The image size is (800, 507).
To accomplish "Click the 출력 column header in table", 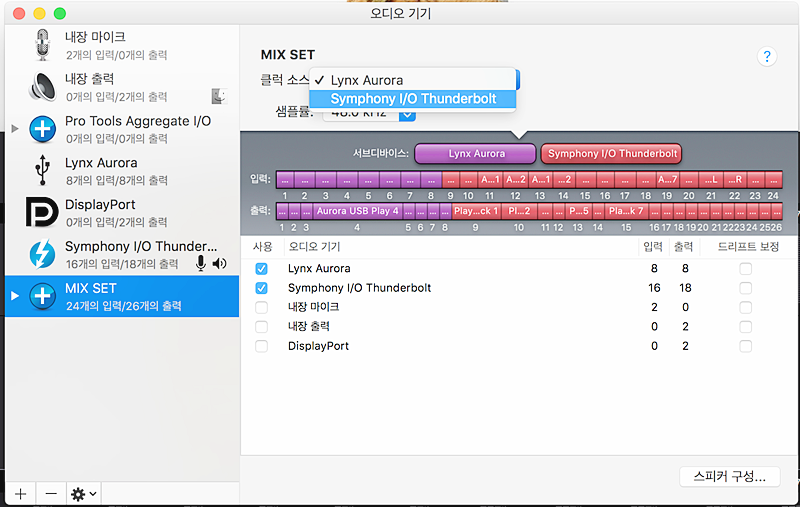I will coord(684,247).
